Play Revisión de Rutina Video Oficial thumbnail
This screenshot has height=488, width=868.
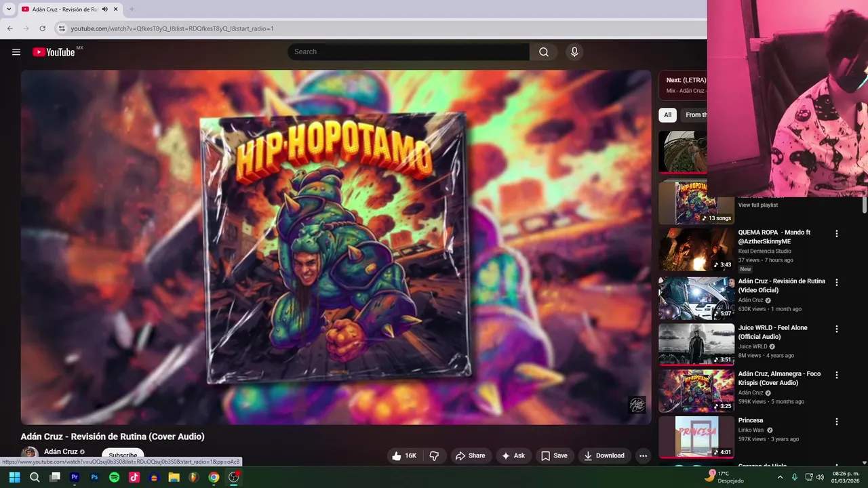tap(696, 298)
